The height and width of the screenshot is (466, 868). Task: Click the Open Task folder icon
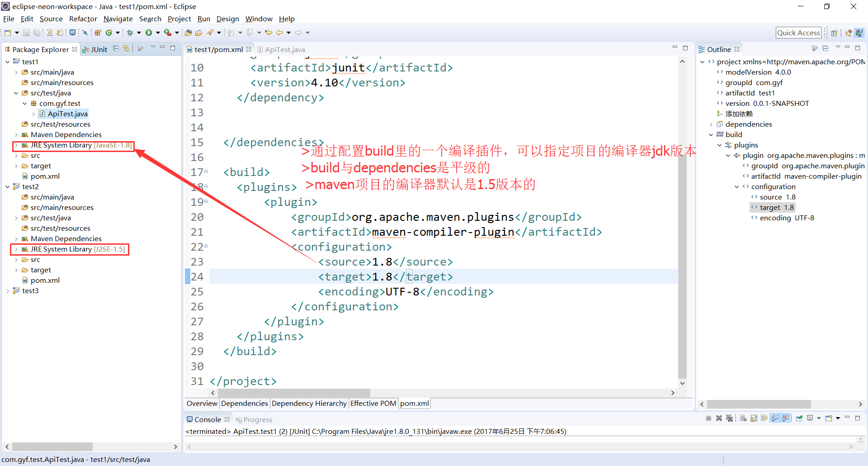pos(198,33)
